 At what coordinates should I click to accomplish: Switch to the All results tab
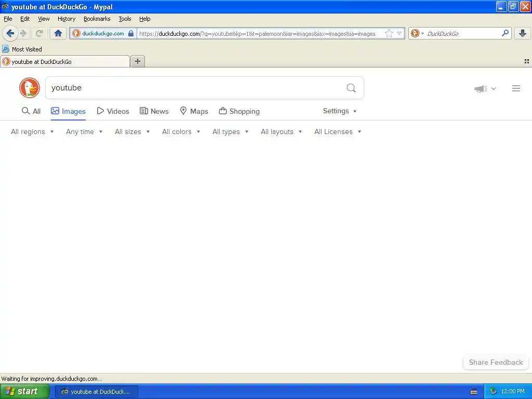[31, 111]
